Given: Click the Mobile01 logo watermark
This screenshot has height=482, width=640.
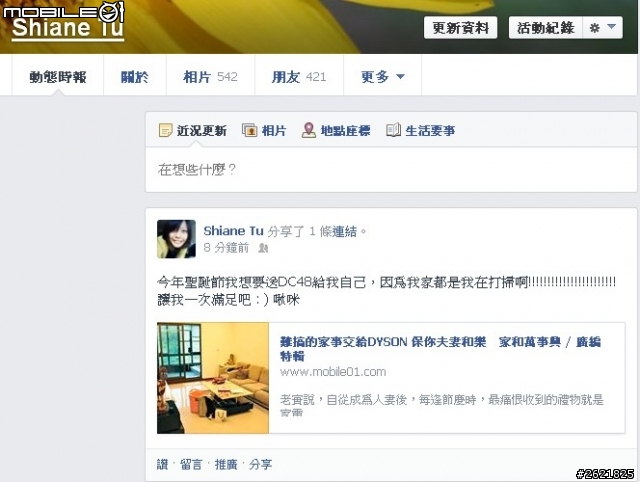Looking at the screenshot, I should click(x=63, y=11).
